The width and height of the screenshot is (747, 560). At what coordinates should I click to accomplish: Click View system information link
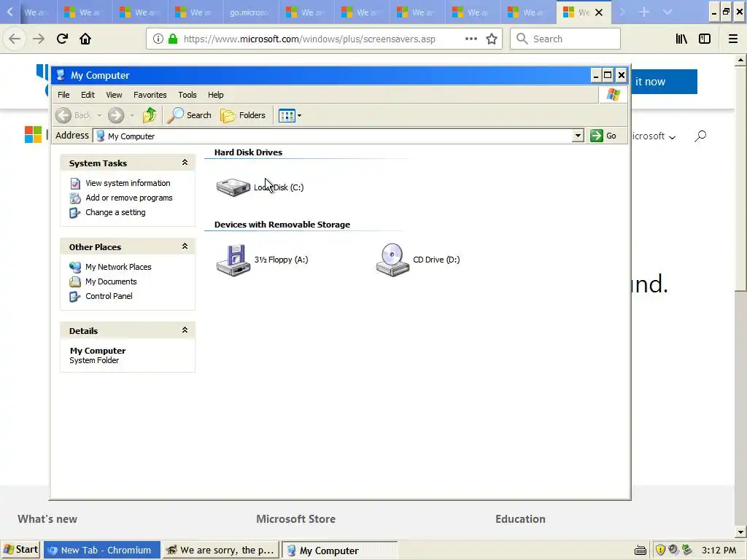128,183
